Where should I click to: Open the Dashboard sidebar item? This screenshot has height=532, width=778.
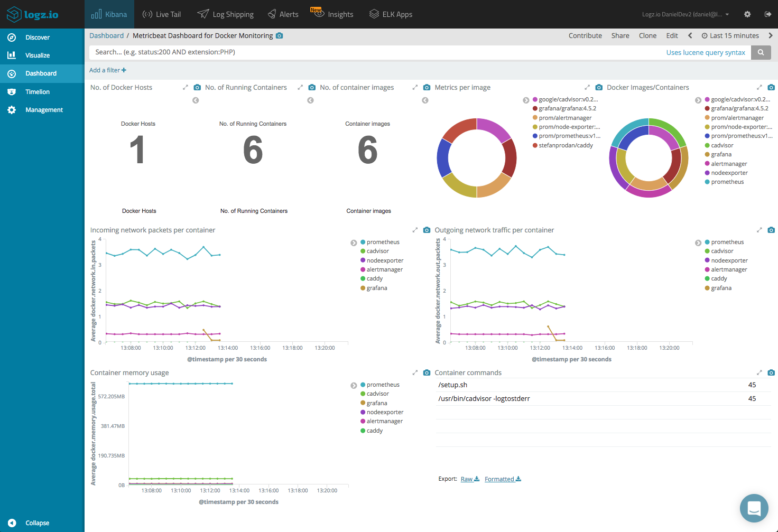click(x=41, y=73)
